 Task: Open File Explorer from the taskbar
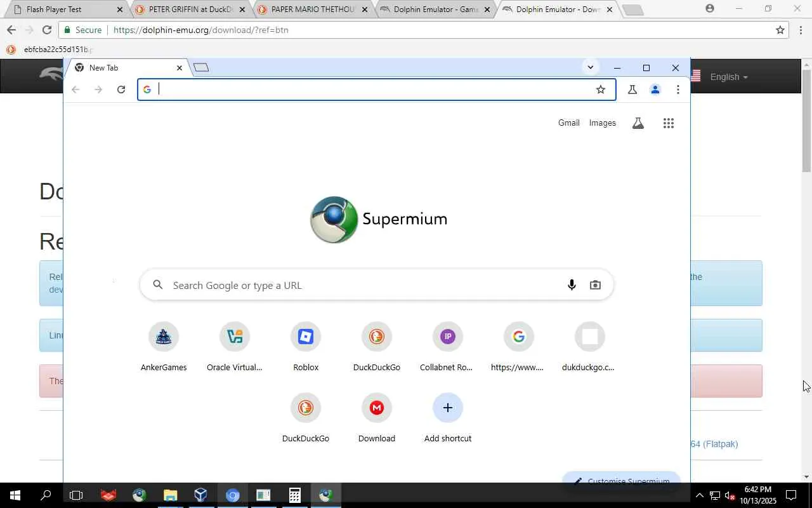tap(170, 495)
